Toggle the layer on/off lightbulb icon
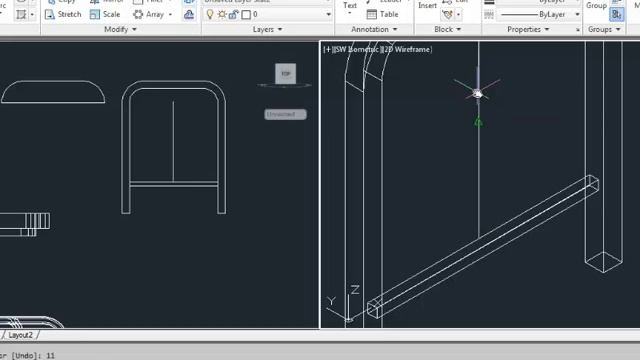The width and height of the screenshot is (640, 360). 210,15
